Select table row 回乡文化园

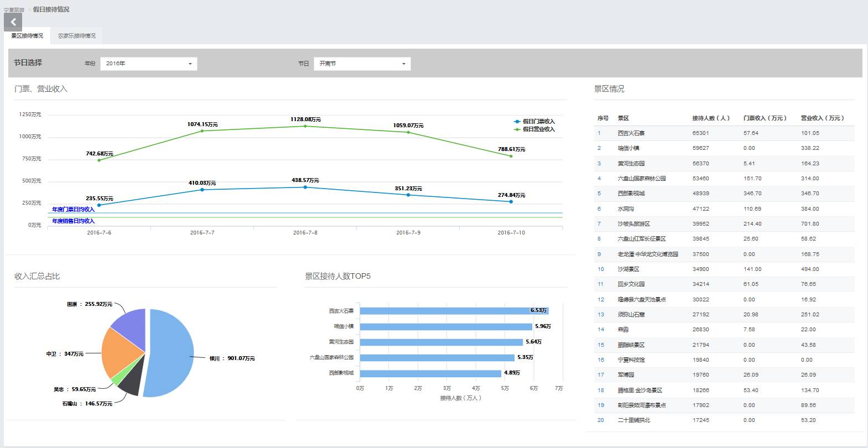[x=723, y=284]
